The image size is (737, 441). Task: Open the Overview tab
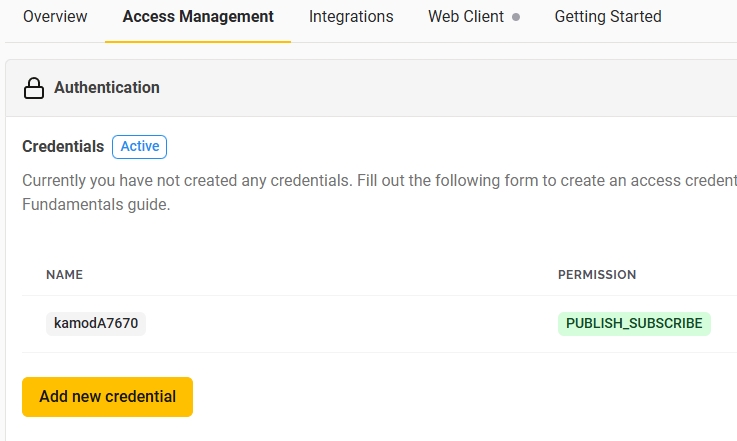pos(55,17)
